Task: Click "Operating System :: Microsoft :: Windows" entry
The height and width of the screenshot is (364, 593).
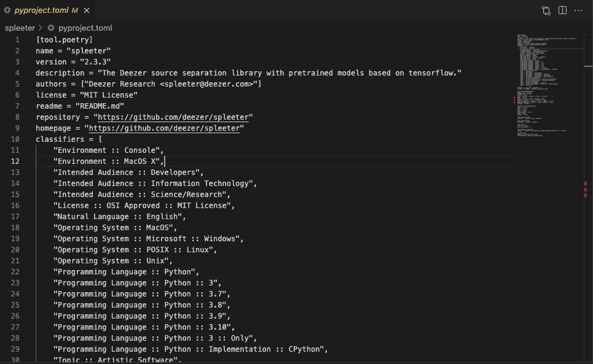Action: coord(148,239)
